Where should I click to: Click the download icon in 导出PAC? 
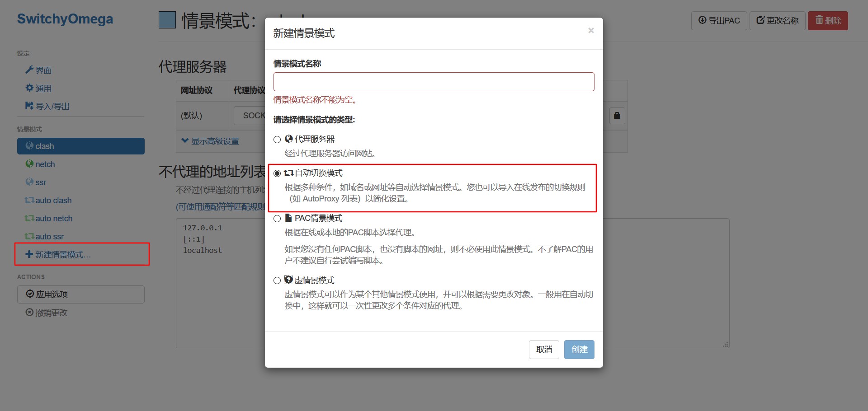702,20
